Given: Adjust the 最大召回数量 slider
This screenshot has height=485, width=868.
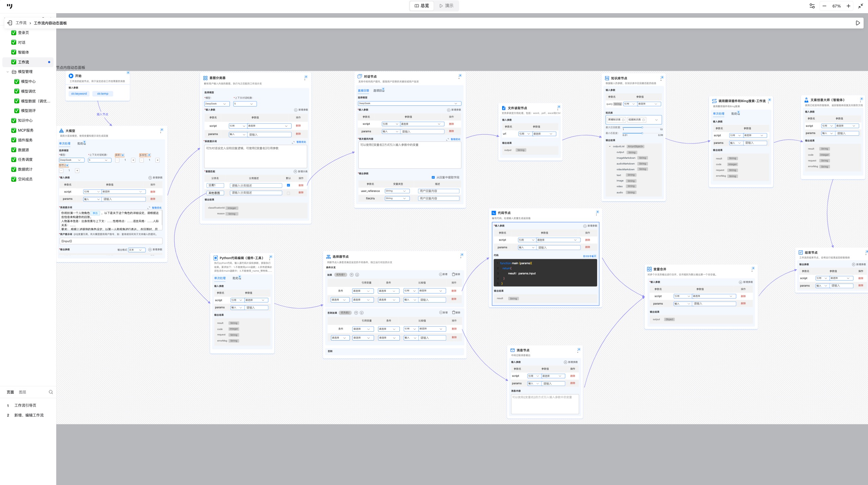Looking at the screenshot, I should [x=642, y=128].
